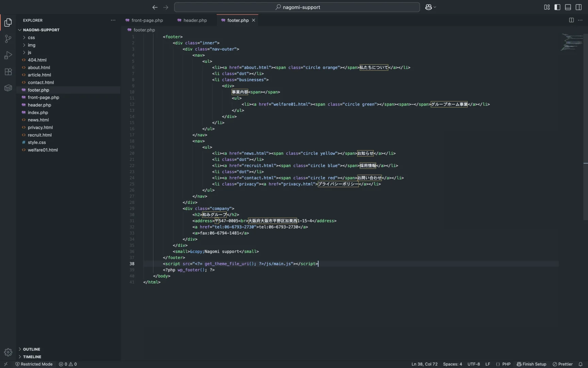The height and width of the screenshot is (368, 588).
Task: Click the nagomi-support search field
Action: [x=297, y=7]
